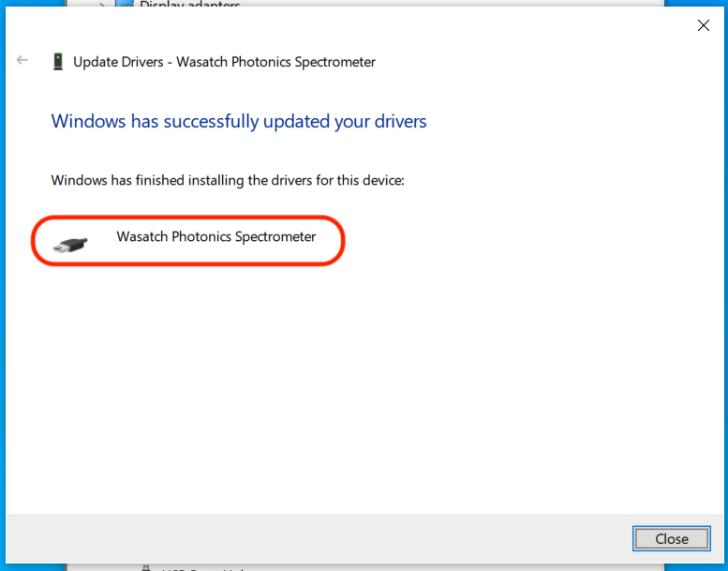Image resolution: width=728 pixels, height=571 pixels.
Task: Click the device icon beside the Update Drivers title
Action: click(58, 62)
